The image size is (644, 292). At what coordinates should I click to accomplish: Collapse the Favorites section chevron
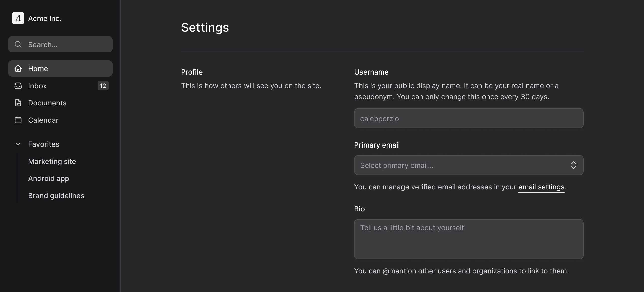[18, 144]
